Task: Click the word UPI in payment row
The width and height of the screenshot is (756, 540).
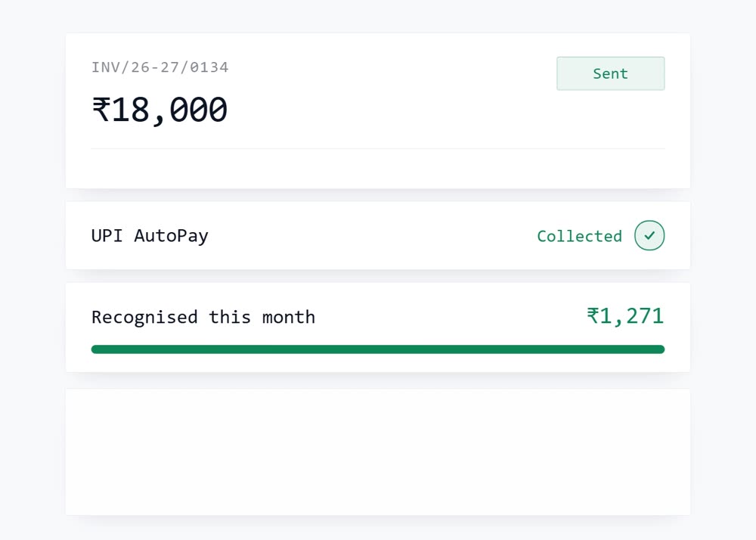Action: point(107,236)
